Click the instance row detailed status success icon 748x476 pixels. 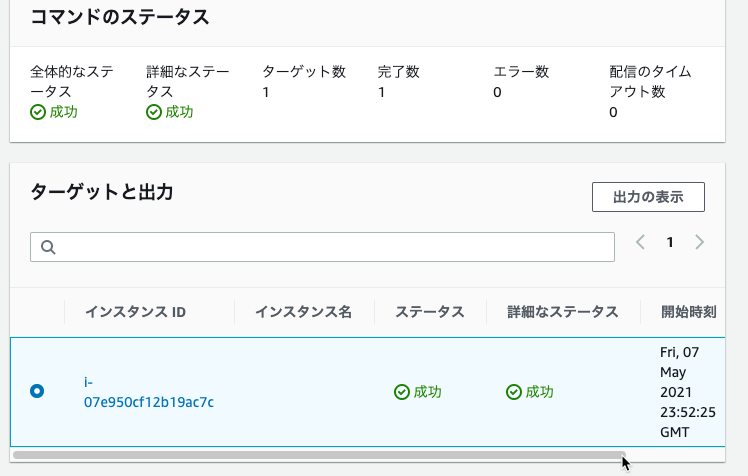tap(514, 392)
